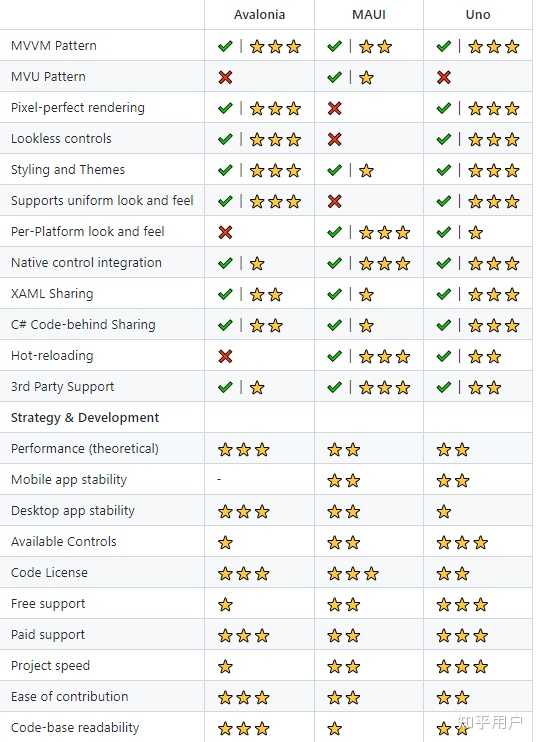Click the green check for Avalonia 3rd Party Support
This screenshot has height=742, width=538.
(x=225, y=387)
